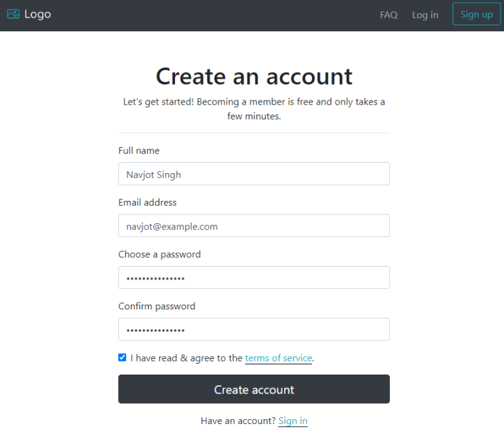Focus the Confirm password field
The width and height of the screenshot is (504, 439).
254,330
